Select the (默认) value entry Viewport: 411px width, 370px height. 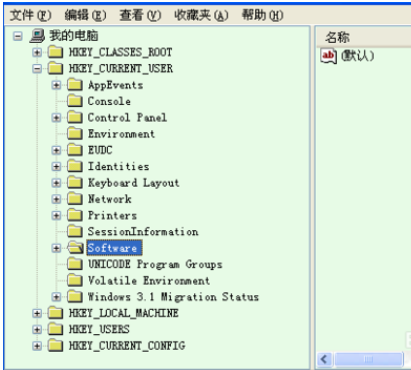coord(358,56)
